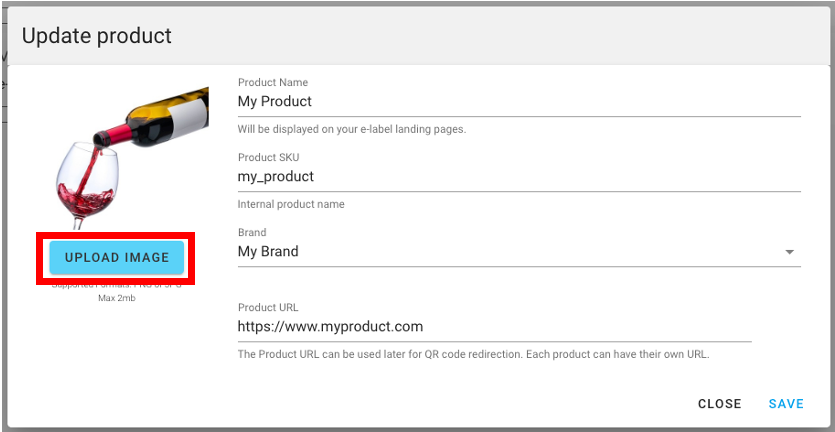Select the Product Name field label

tap(273, 82)
